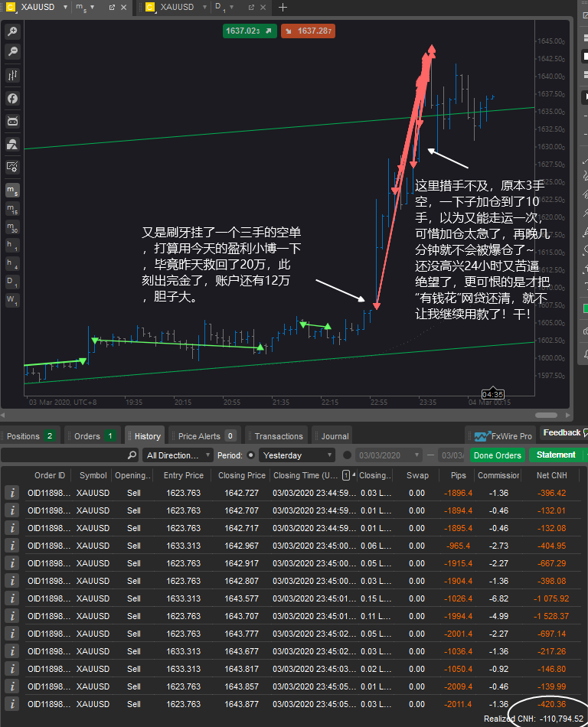This screenshot has width=588, height=727.
Task: Share chart via Facebook icon
Action: click(12, 98)
